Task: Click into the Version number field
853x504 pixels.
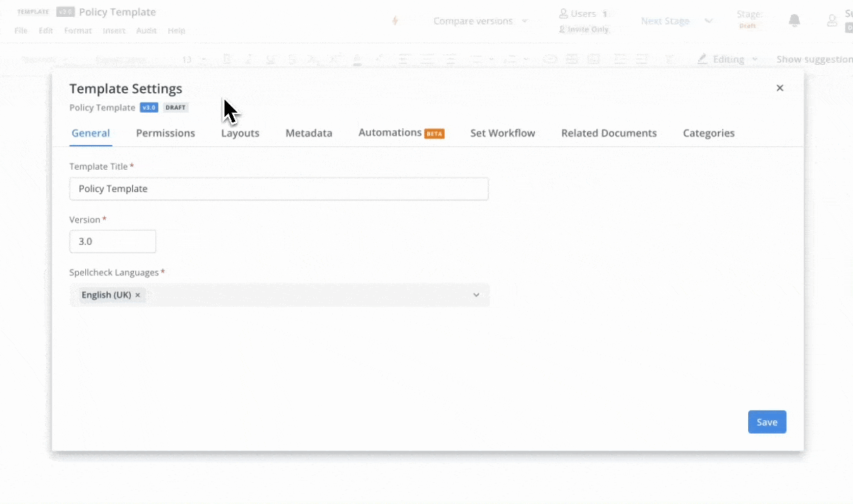Action: click(113, 241)
